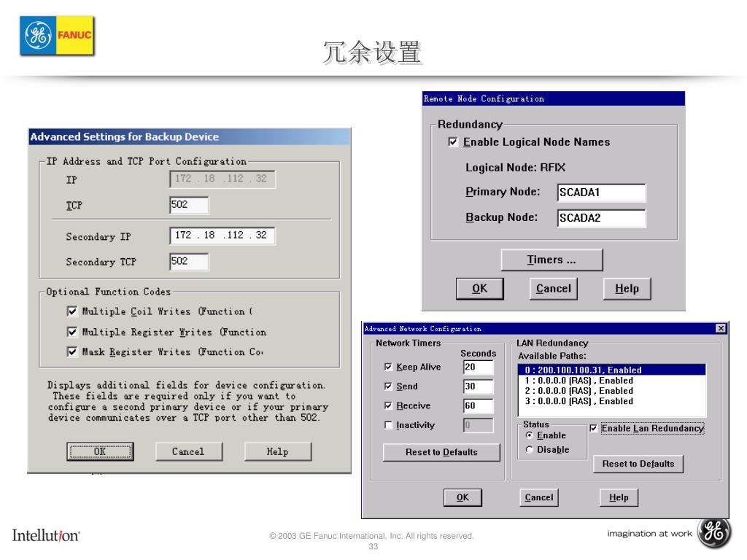The image size is (747, 560).
Task: Toggle Multiple Register Writes checkbox
Action: [x=72, y=332]
